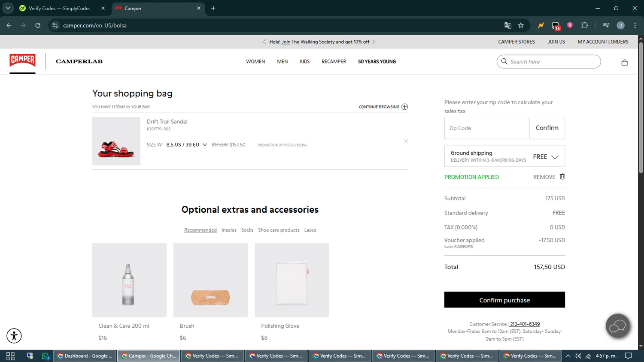Open the Chrome profile avatar

coord(620,25)
